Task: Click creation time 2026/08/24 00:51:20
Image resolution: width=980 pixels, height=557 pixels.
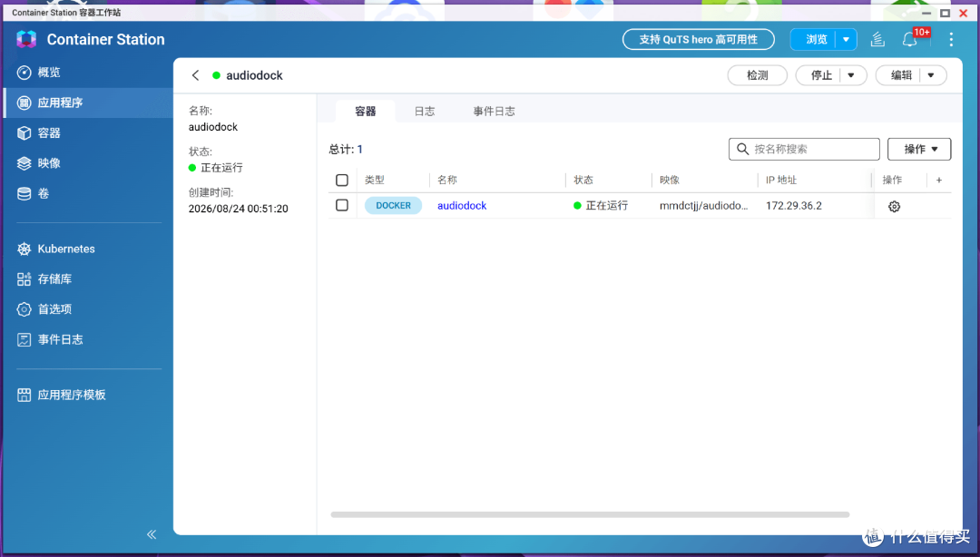Action: pyautogui.click(x=238, y=209)
